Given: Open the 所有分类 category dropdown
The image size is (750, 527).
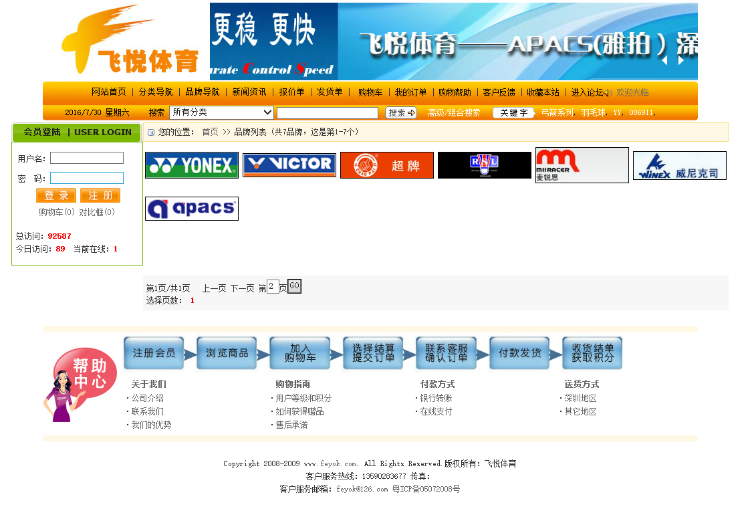Looking at the screenshot, I should coord(221,112).
